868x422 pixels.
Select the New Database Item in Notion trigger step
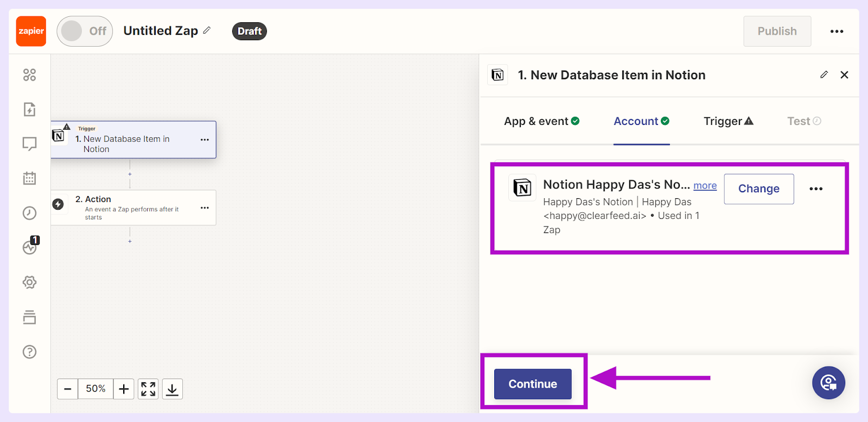[x=133, y=140]
